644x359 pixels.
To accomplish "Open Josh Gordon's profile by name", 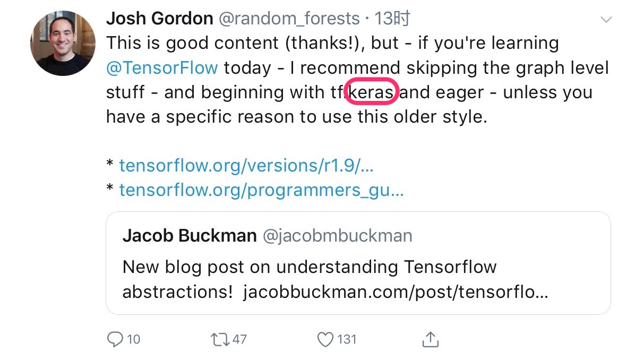I will tap(159, 19).
